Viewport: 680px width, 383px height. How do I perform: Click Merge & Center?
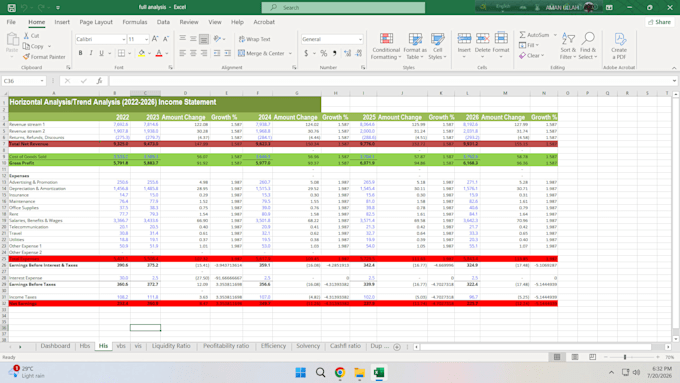(x=262, y=53)
